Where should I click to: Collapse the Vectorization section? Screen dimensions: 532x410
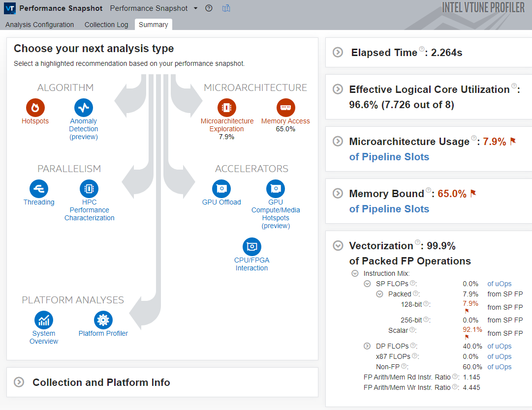click(337, 245)
